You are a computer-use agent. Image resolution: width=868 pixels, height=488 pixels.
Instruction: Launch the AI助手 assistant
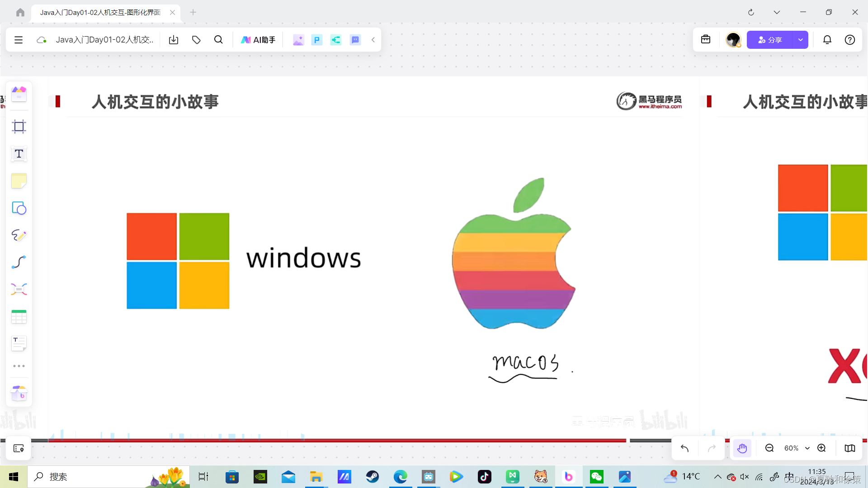tap(258, 39)
